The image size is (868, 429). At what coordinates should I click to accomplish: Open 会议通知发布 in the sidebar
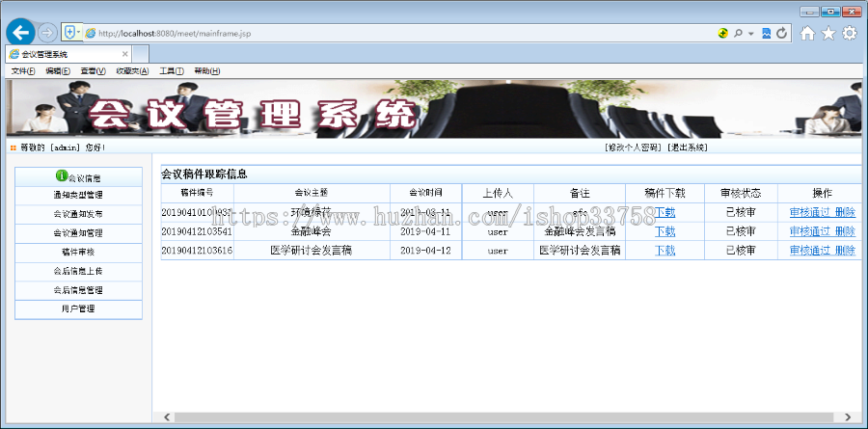pos(78,214)
